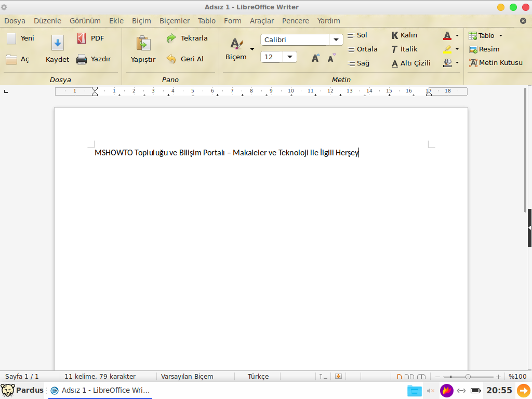
Task: Close the document with toolbar X
Action: [x=523, y=21]
